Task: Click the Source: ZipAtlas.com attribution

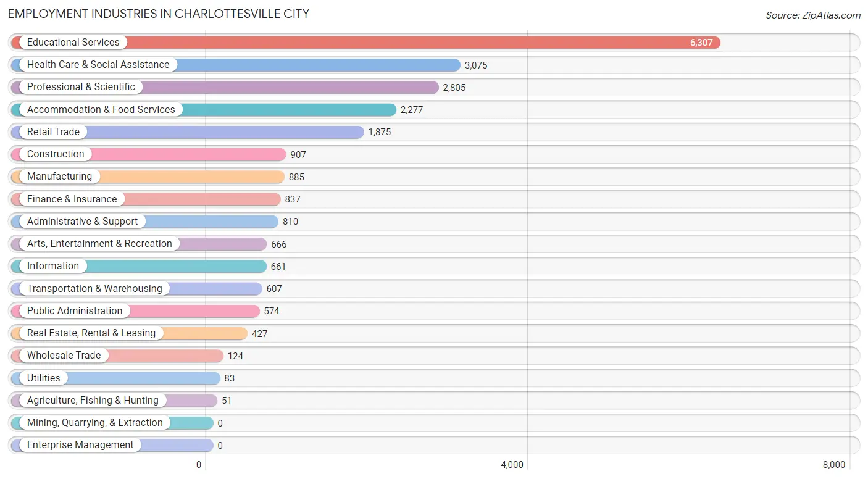Action: click(813, 15)
